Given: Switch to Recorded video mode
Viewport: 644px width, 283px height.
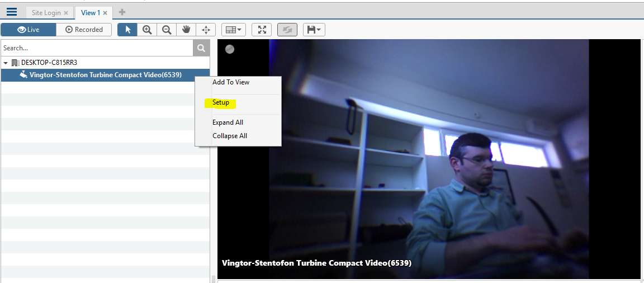Looking at the screenshot, I should click(84, 30).
